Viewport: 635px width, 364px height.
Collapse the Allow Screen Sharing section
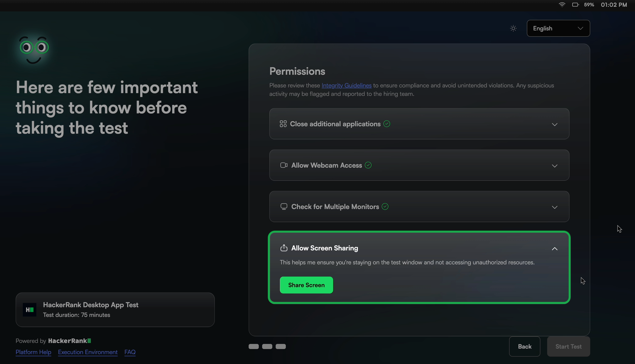point(555,249)
